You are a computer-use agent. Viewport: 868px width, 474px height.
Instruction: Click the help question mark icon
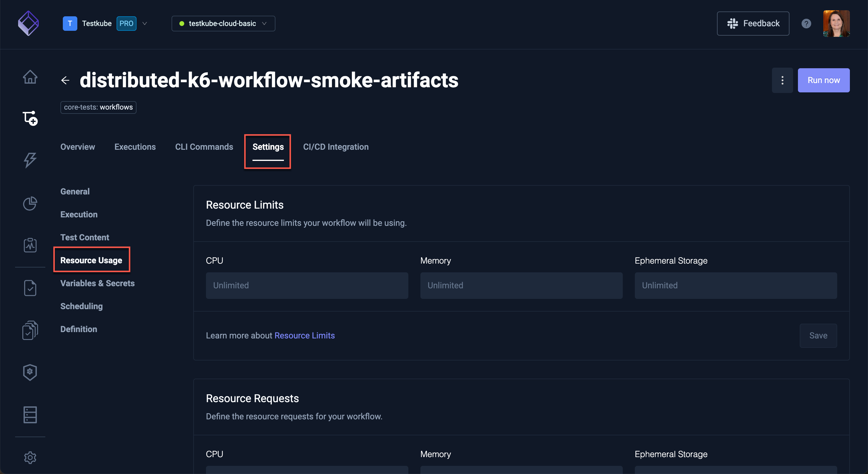pyautogui.click(x=806, y=23)
